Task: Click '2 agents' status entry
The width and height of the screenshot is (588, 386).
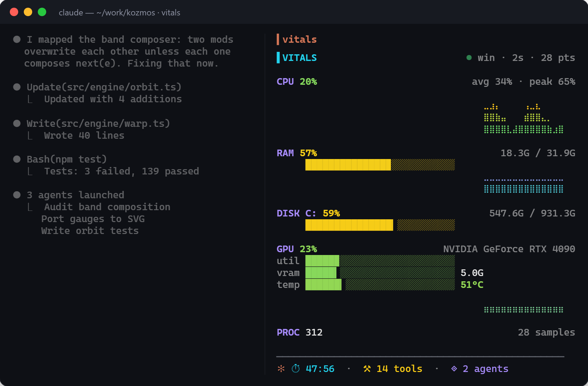Action: coord(486,368)
